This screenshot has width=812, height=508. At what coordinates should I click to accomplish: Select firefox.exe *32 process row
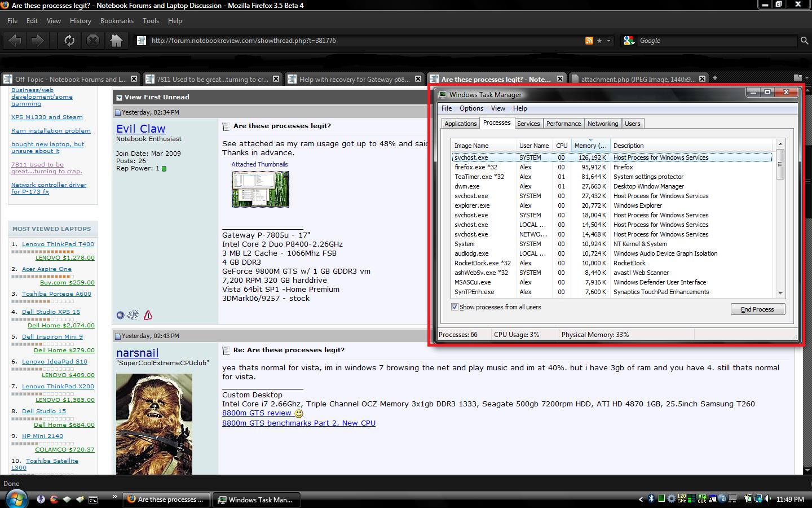click(612, 167)
